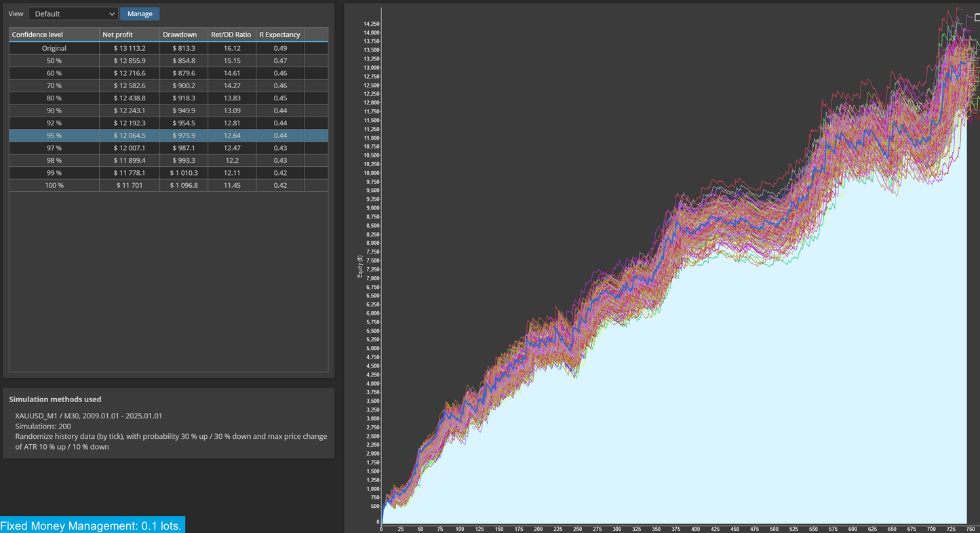
Task: Click Ret/DD ratio value 12.81
Action: tap(232, 123)
